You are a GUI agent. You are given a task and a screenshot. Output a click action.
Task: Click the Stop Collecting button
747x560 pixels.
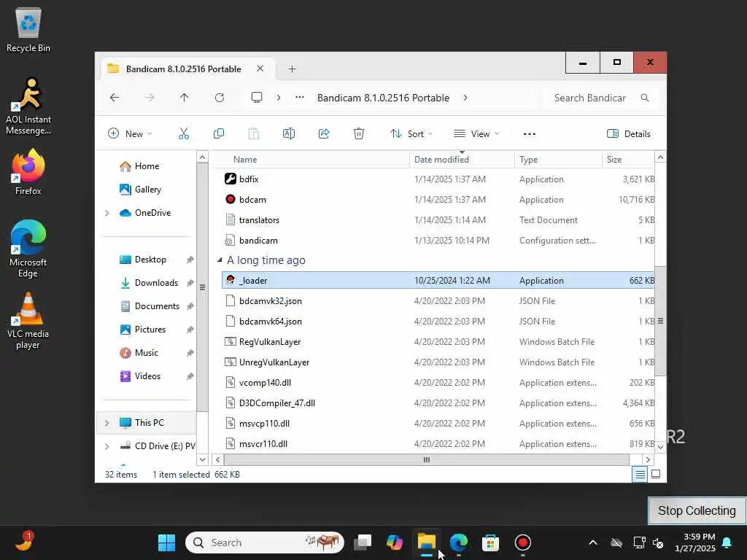(697, 510)
